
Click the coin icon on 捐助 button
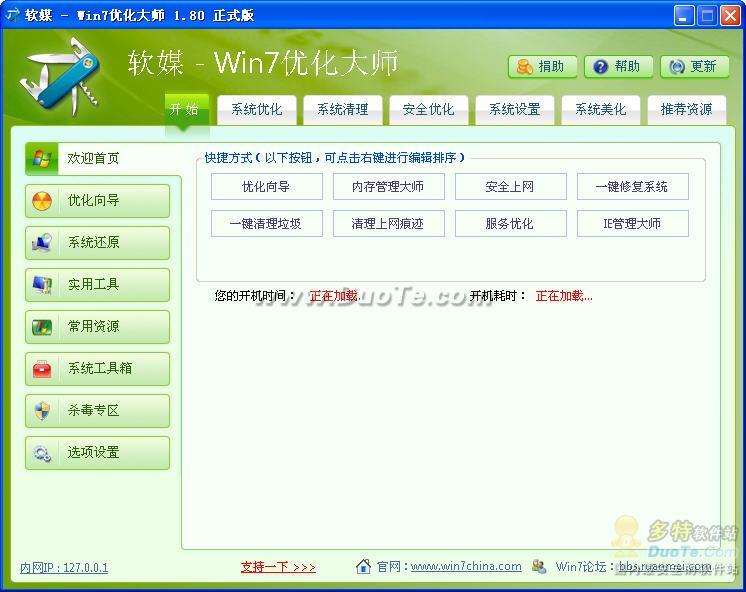(524, 67)
